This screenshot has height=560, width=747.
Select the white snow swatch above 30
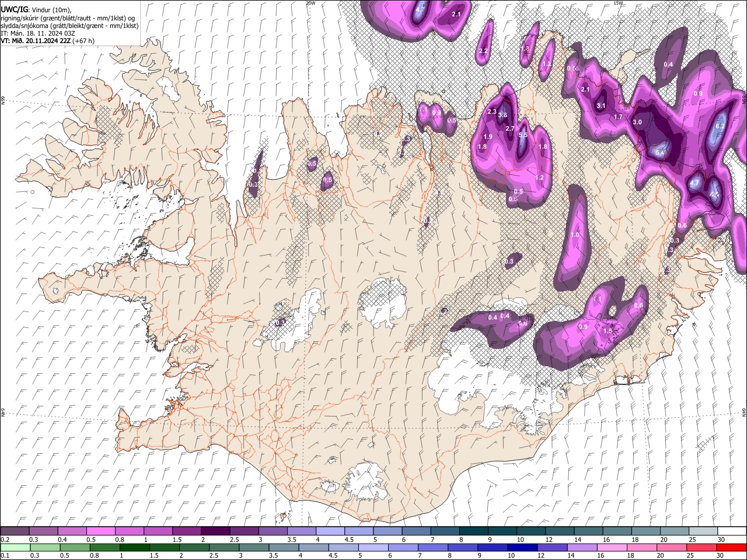tap(732, 531)
